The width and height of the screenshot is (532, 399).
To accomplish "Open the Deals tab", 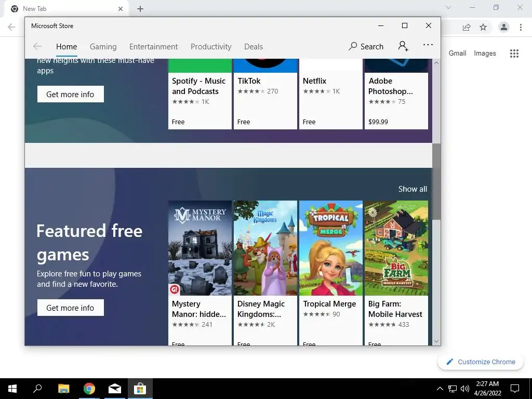I will [254, 46].
